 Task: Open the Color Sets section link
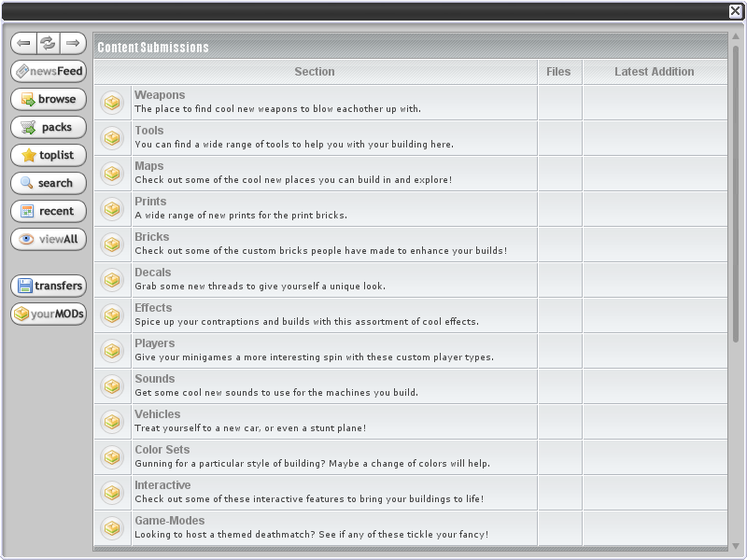[162, 450]
